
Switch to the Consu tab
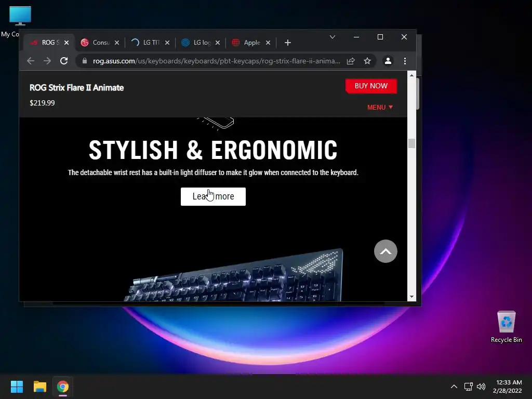pyautogui.click(x=100, y=43)
